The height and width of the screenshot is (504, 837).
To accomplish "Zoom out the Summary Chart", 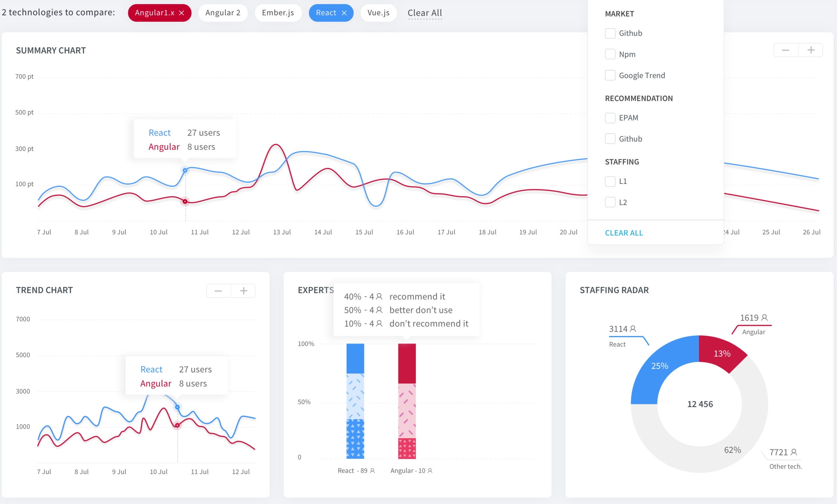I will click(x=785, y=50).
